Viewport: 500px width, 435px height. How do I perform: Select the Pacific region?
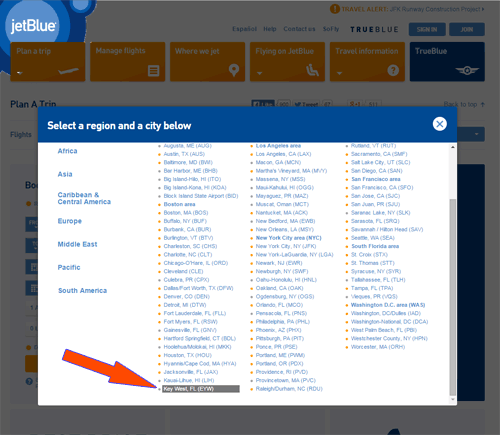(x=69, y=267)
